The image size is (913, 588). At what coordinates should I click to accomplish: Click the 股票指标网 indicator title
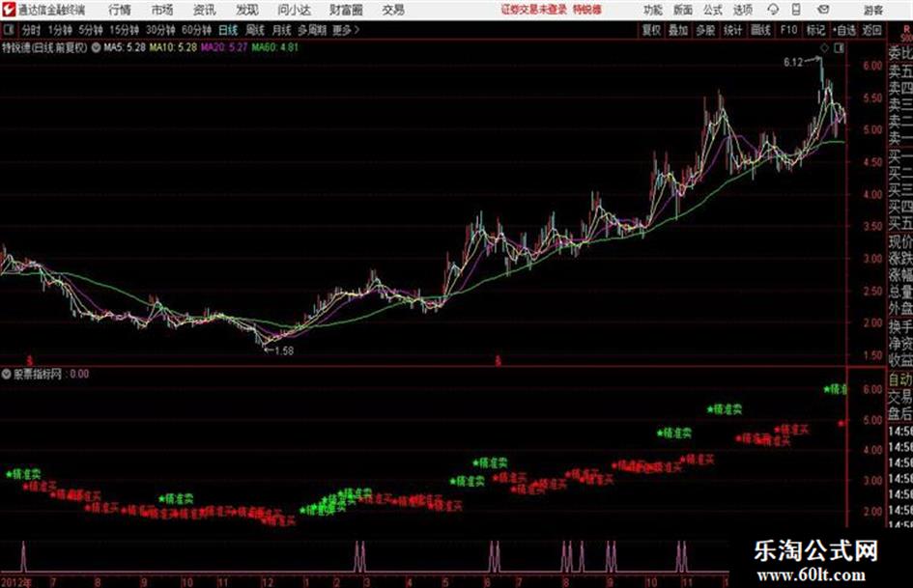[38, 374]
